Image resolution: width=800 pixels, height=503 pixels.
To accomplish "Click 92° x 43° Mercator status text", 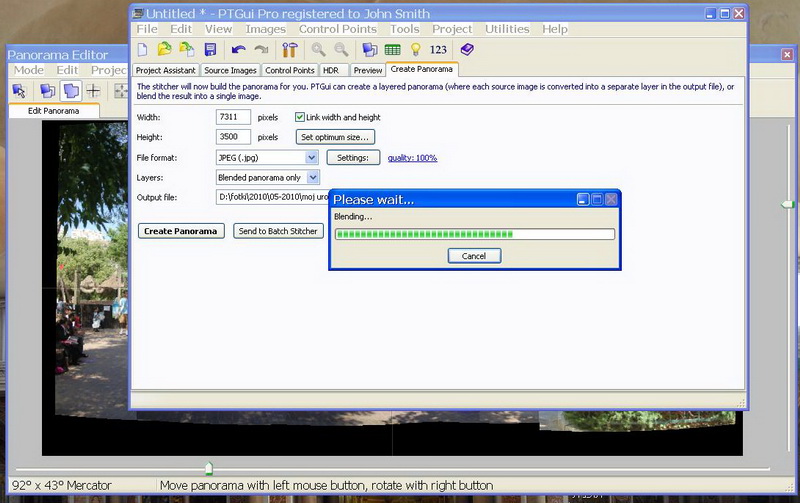I will click(62, 485).
